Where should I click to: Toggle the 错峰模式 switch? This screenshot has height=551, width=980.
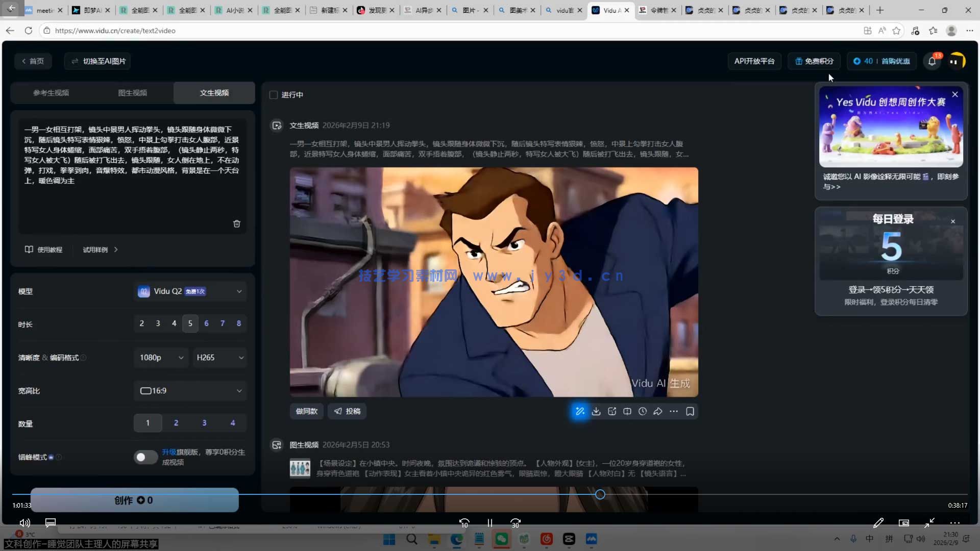pyautogui.click(x=145, y=457)
